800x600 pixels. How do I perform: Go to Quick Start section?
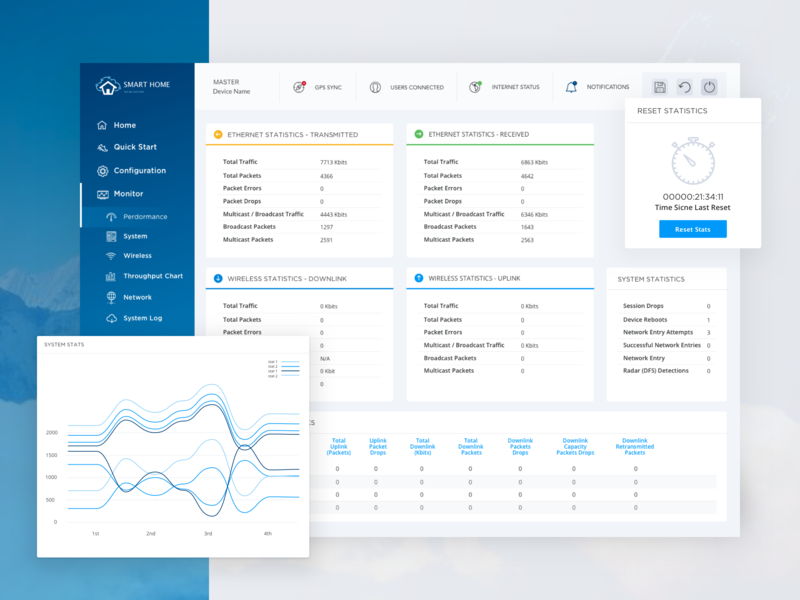134,147
